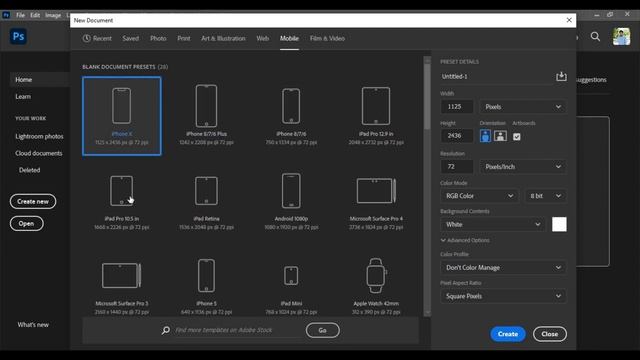Open the Learn section in sidebar
The width and height of the screenshot is (640, 360).
(x=23, y=97)
